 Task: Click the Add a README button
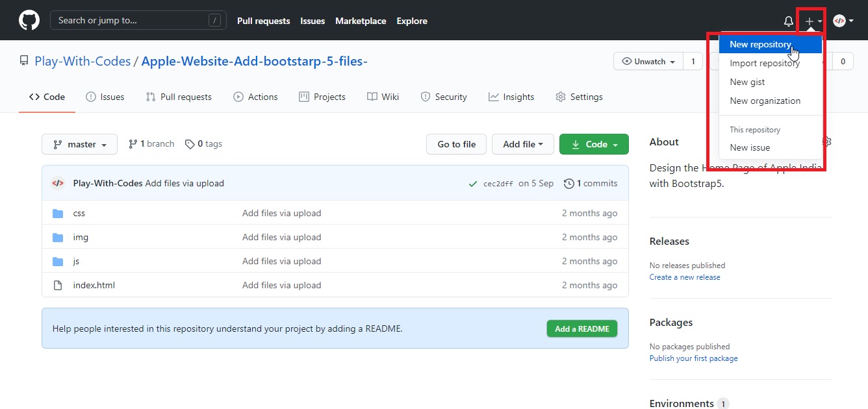[582, 328]
